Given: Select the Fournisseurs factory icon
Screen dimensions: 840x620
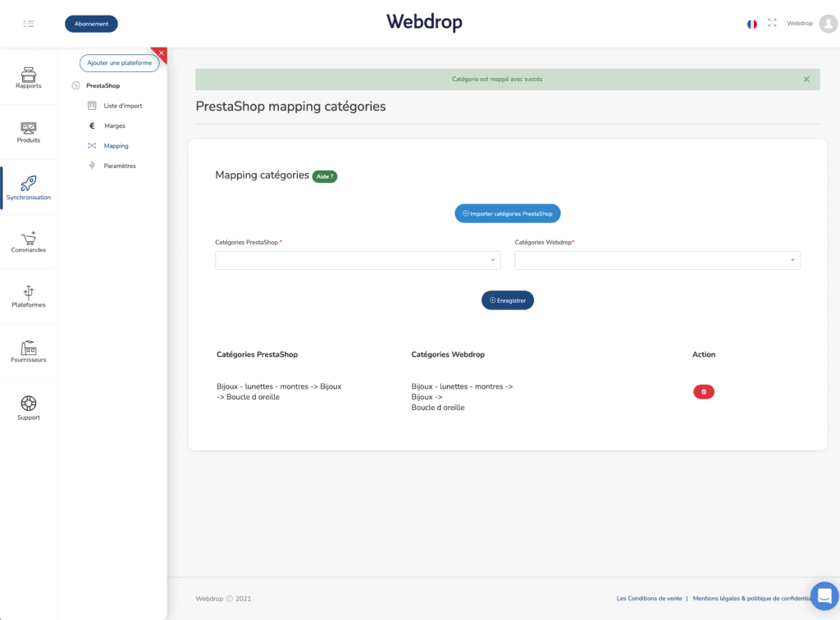Looking at the screenshot, I should click(x=28, y=348).
